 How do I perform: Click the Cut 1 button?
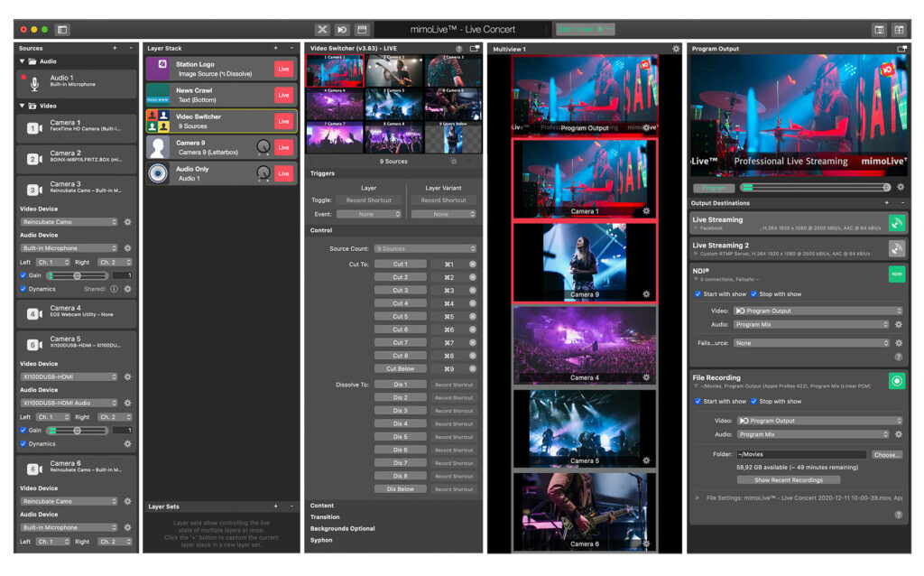[x=400, y=265]
